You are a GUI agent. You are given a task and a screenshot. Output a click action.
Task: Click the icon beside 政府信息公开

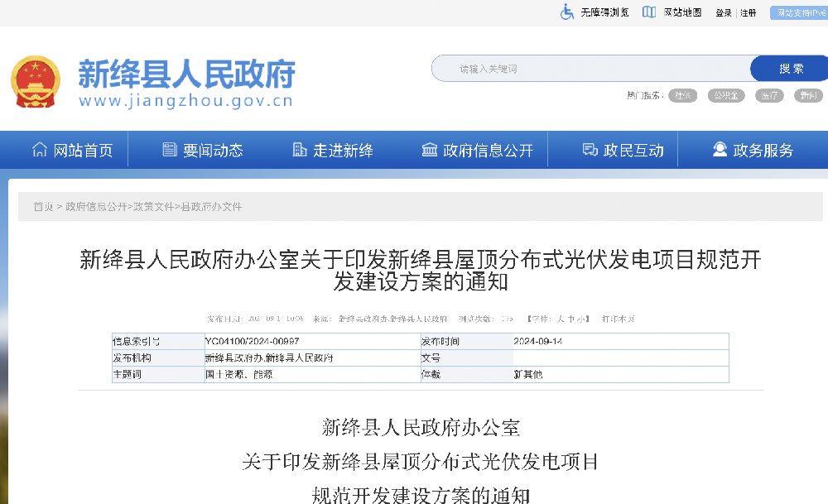(429, 149)
